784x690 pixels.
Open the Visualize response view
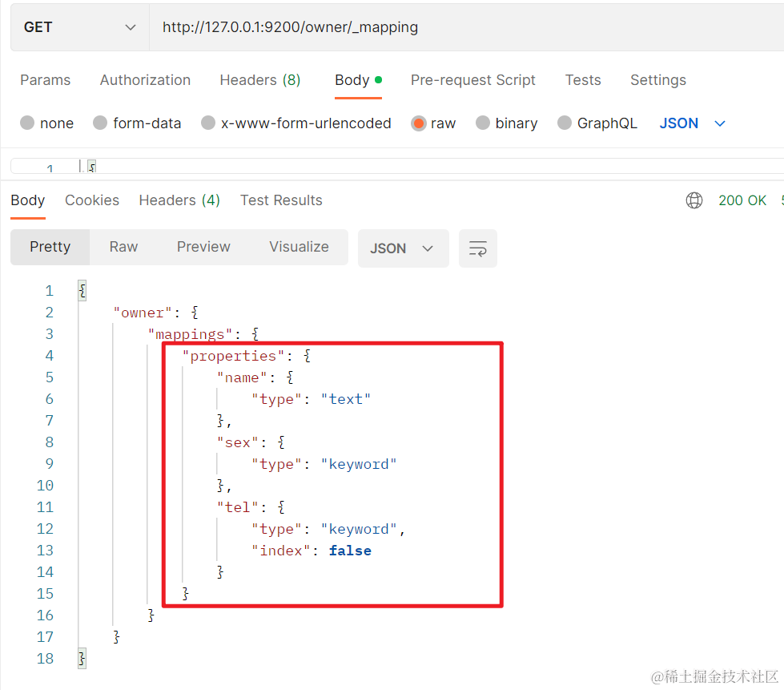point(299,247)
